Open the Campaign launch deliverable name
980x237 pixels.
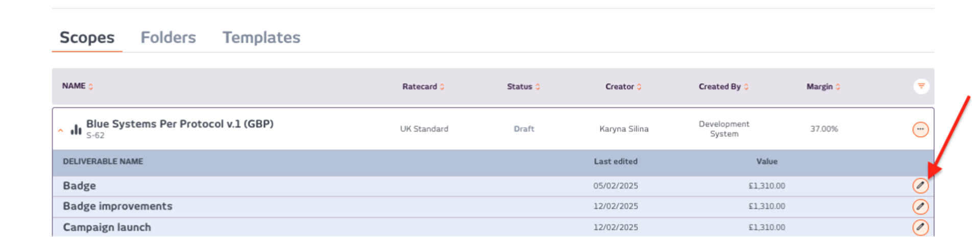[x=107, y=227]
